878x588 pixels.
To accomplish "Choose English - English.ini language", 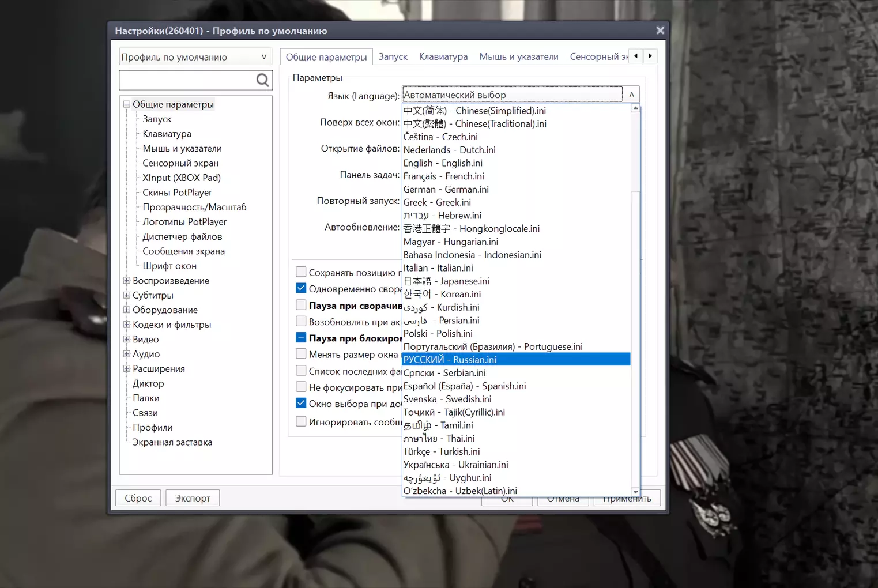I will point(443,163).
